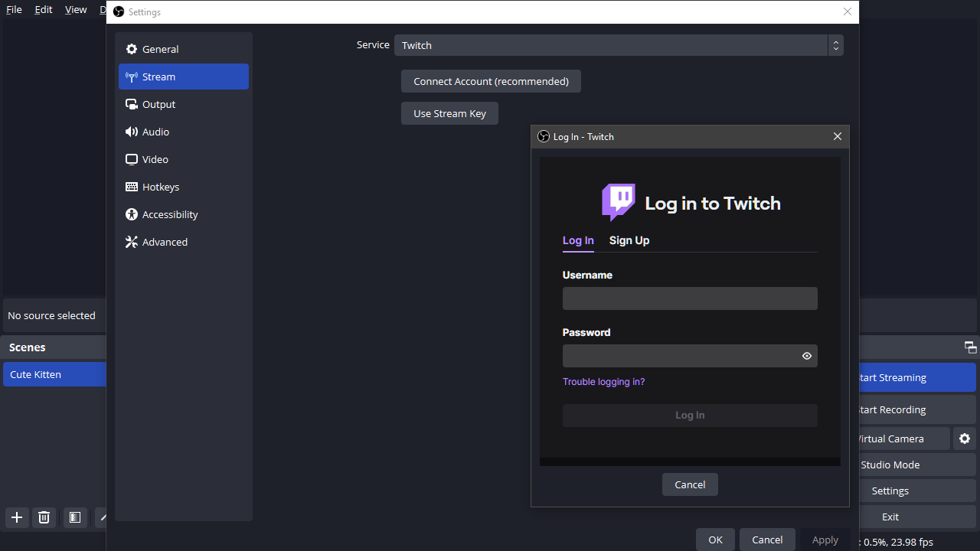The width and height of the screenshot is (980, 551).
Task: Select the Video settings section
Action: pyautogui.click(x=155, y=159)
